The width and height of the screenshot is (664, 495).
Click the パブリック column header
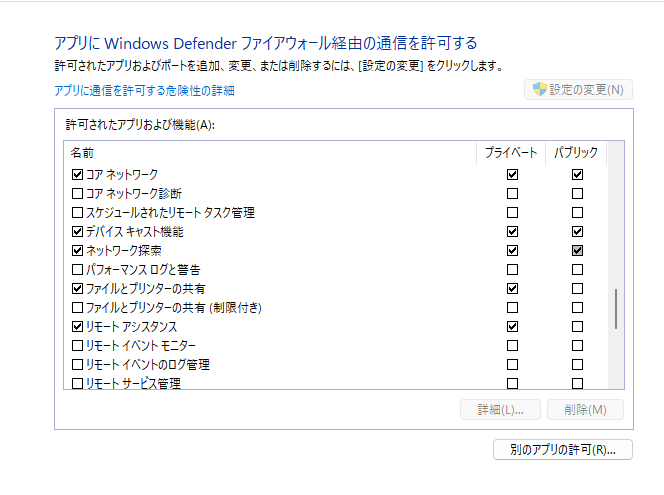coord(577,152)
